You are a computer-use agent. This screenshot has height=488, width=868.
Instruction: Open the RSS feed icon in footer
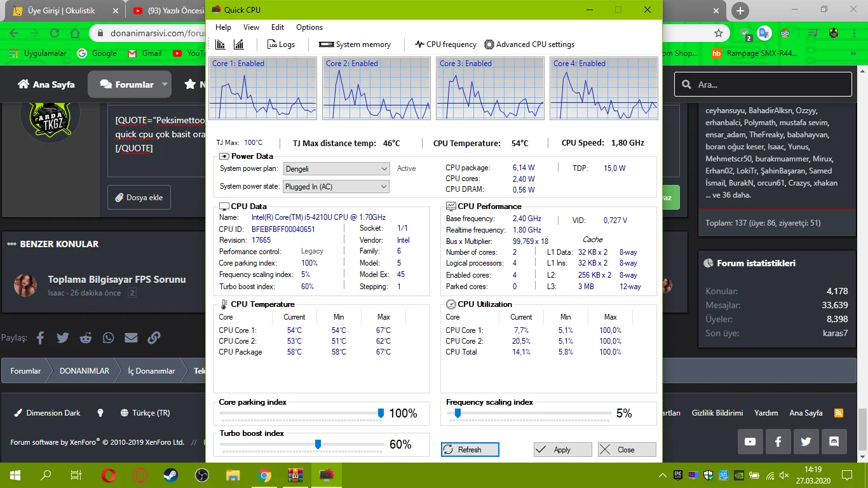(x=839, y=413)
